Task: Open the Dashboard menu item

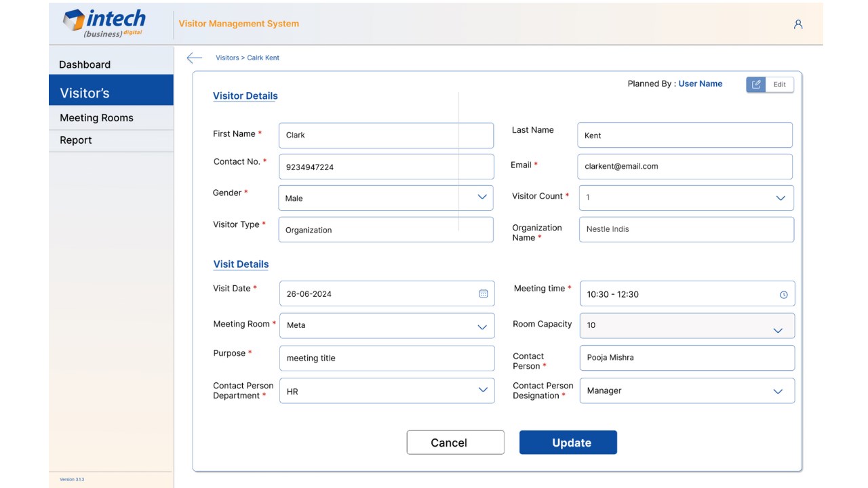Action: point(85,64)
